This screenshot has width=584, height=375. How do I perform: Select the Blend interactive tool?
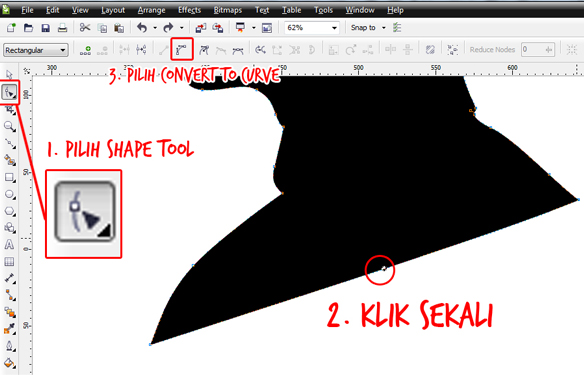10,312
